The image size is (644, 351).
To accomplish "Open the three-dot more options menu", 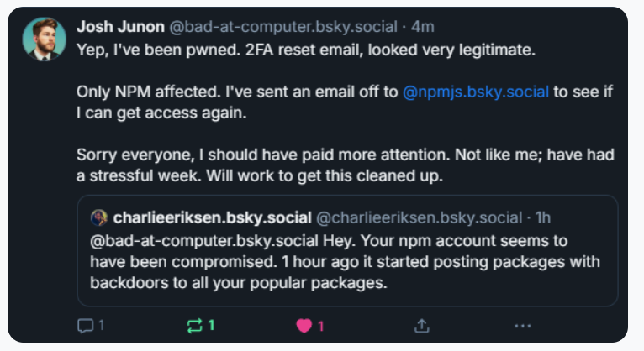I will coord(523,325).
